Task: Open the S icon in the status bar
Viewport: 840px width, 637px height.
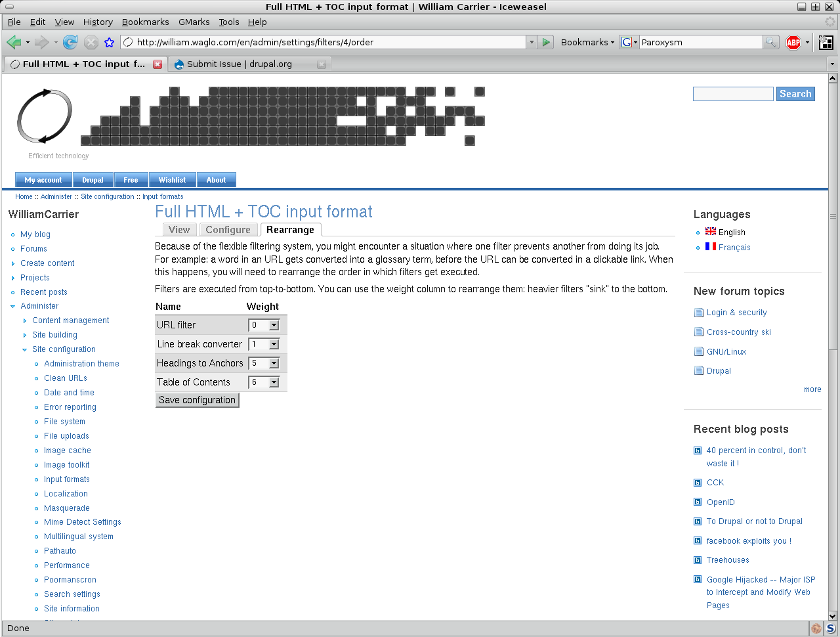Action: tap(831, 628)
